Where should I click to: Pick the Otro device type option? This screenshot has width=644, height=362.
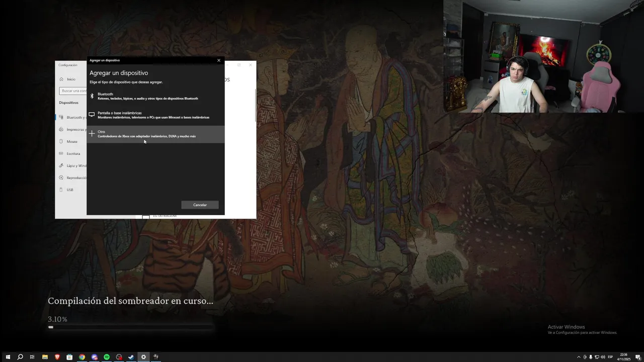coord(155,134)
